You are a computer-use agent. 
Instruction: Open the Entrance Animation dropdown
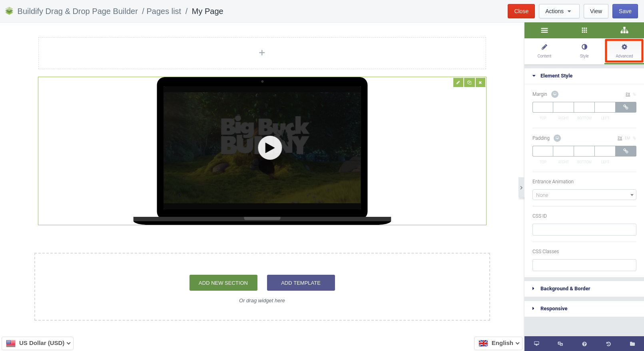pyautogui.click(x=584, y=195)
